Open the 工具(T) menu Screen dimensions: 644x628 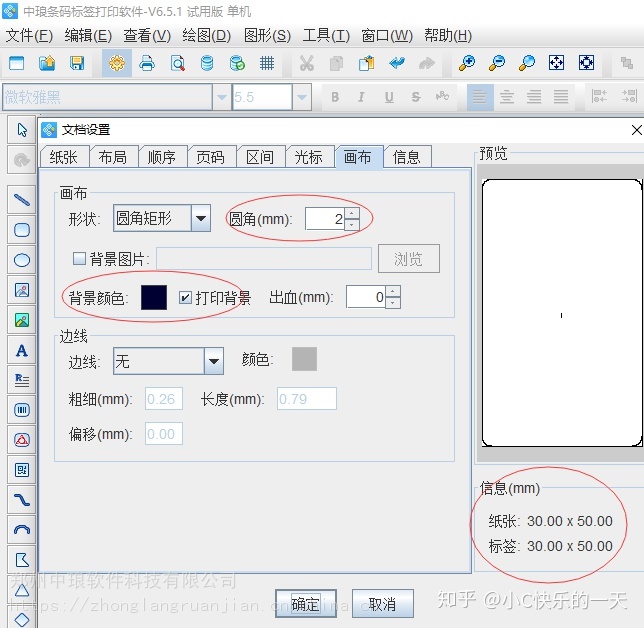point(326,36)
